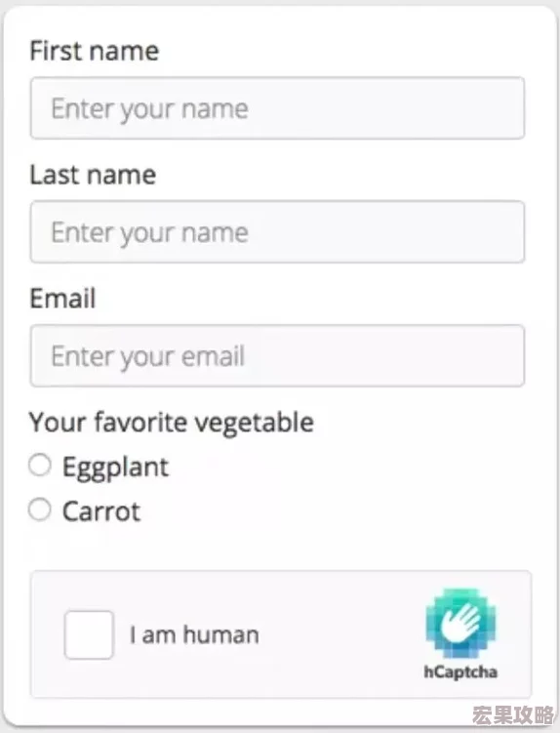Click Enter your name placeholder under Last name

[149, 233]
